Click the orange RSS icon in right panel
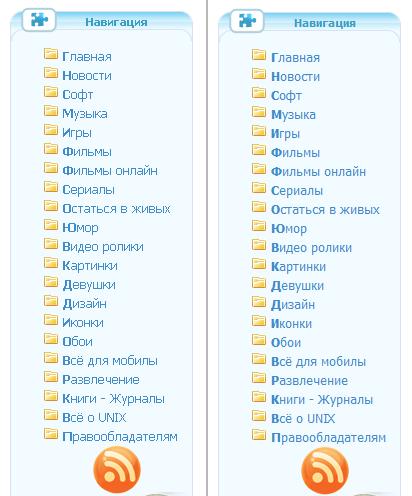This screenshot has height=496, width=412. point(325,471)
